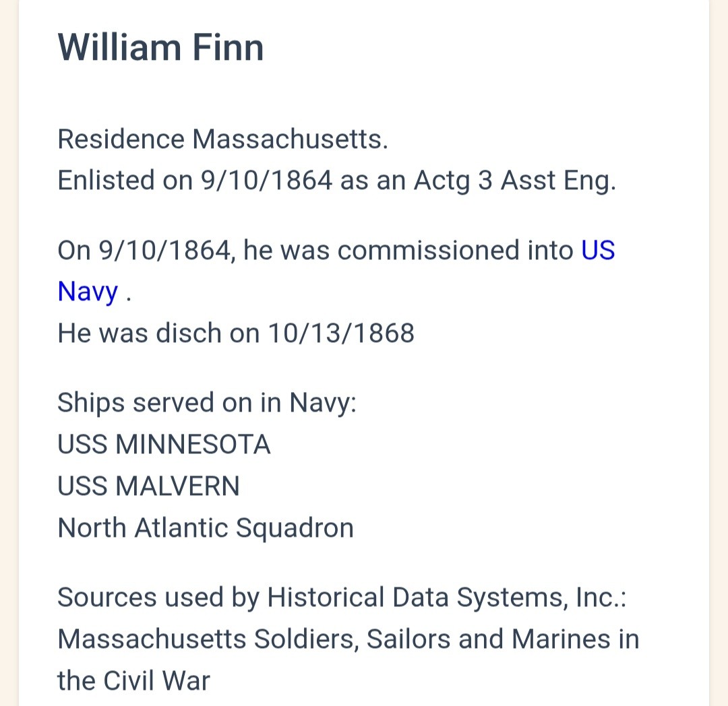728x706 pixels.
Task: Click the discharge date 10/13/1868
Action: pyautogui.click(x=341, y=333)
